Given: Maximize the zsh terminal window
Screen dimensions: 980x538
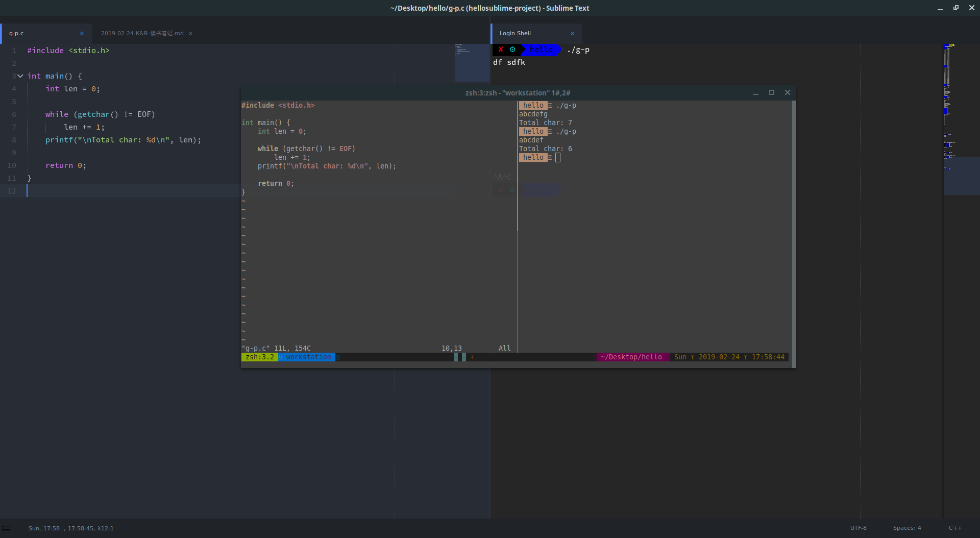Looking at the screenshot, I should click(772, 93).
